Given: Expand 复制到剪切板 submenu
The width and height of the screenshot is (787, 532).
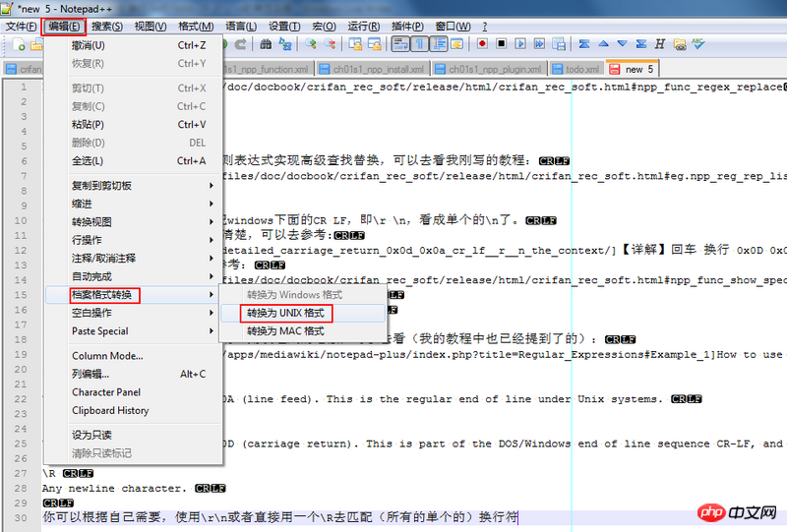Looking at the screenshot, I should 134,185.
